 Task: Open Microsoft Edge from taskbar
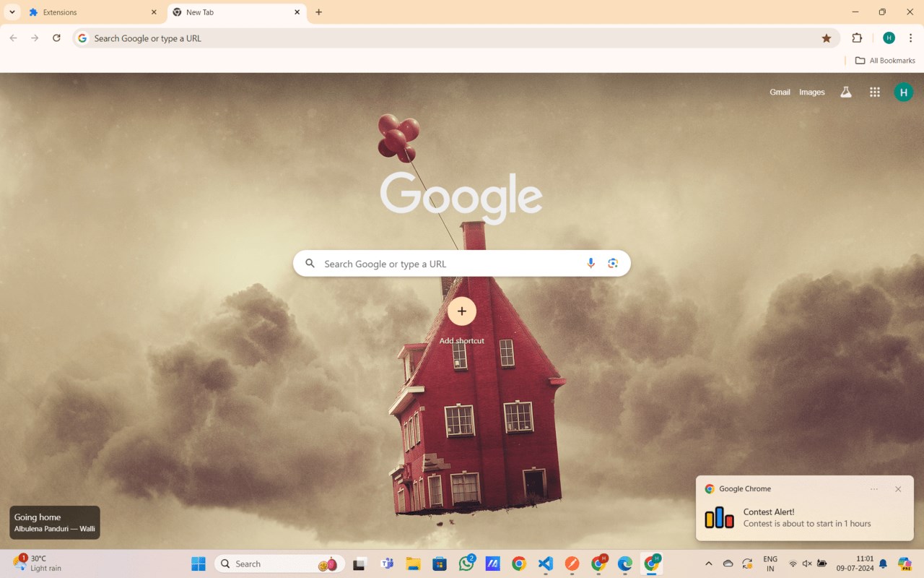(625, 564)
